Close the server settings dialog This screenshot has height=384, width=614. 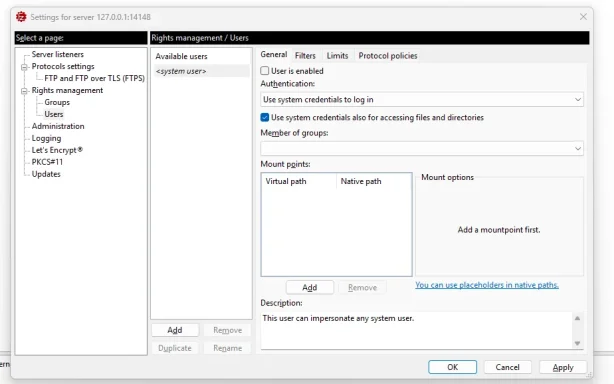tap(583, 16)
